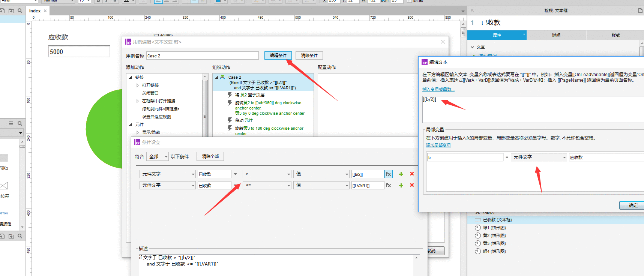Click the local variable name field b
This screenshot has width=644, height=276.
[x=465, y=157]
